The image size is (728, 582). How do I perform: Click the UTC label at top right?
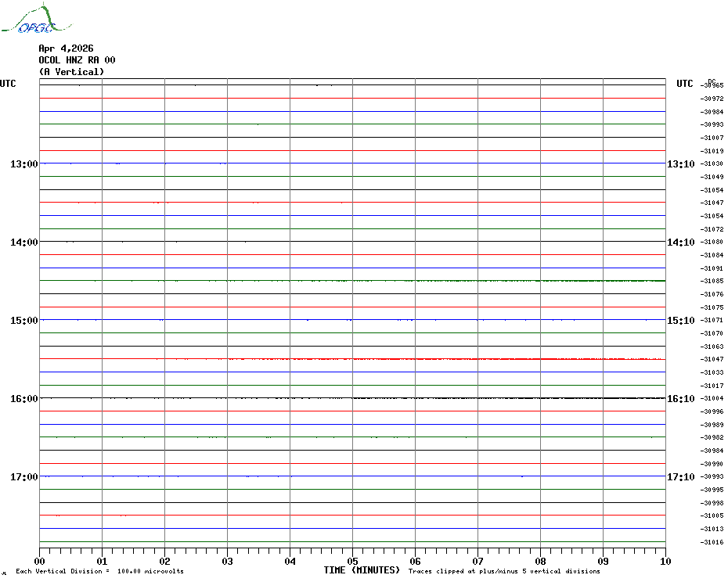685,84
